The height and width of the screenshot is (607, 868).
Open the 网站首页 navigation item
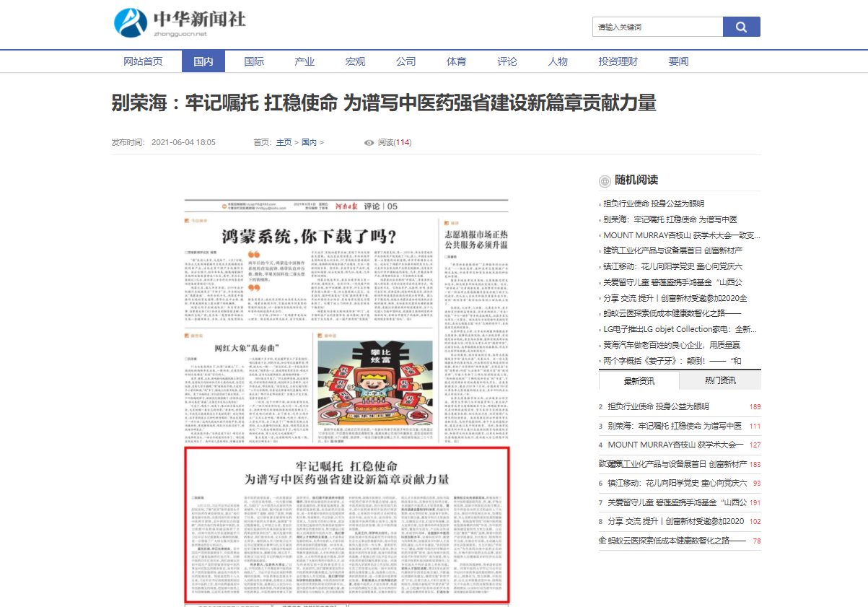[143, 61]
